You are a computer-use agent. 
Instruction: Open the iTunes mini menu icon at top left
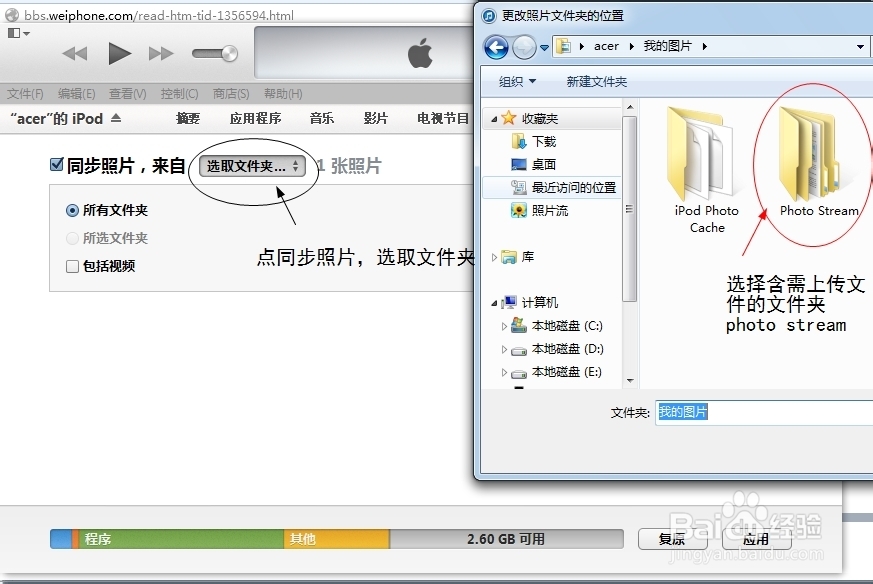coord(18,33)
